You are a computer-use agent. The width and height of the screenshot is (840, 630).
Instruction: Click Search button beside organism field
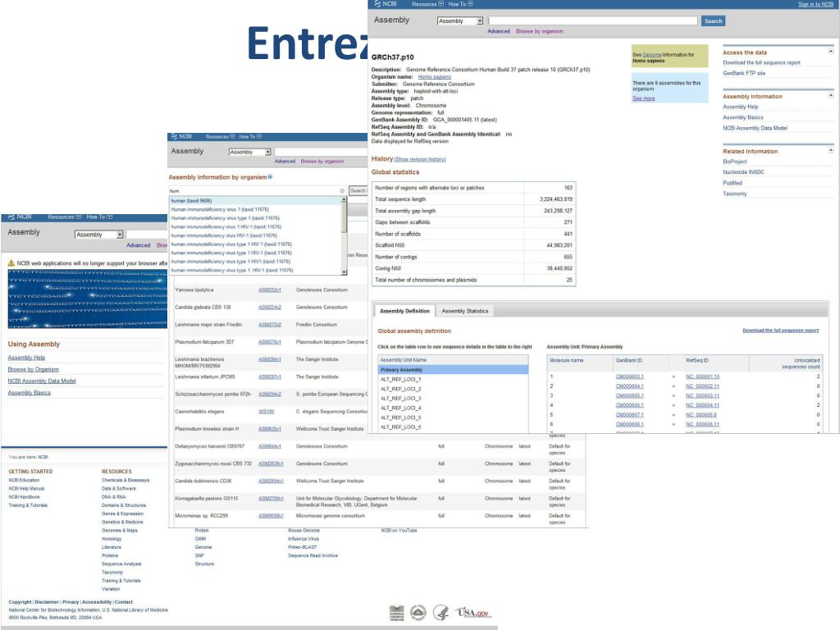(x=358, y=190)
